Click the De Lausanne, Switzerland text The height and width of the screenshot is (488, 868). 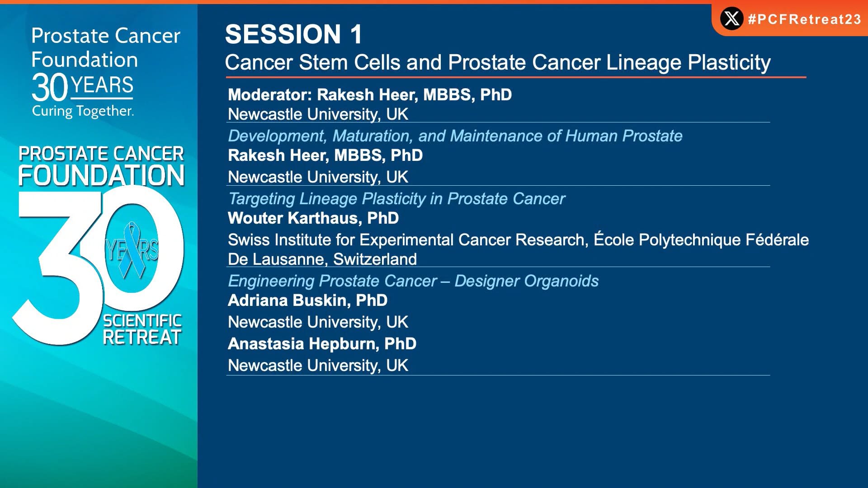tap(322, 259)
